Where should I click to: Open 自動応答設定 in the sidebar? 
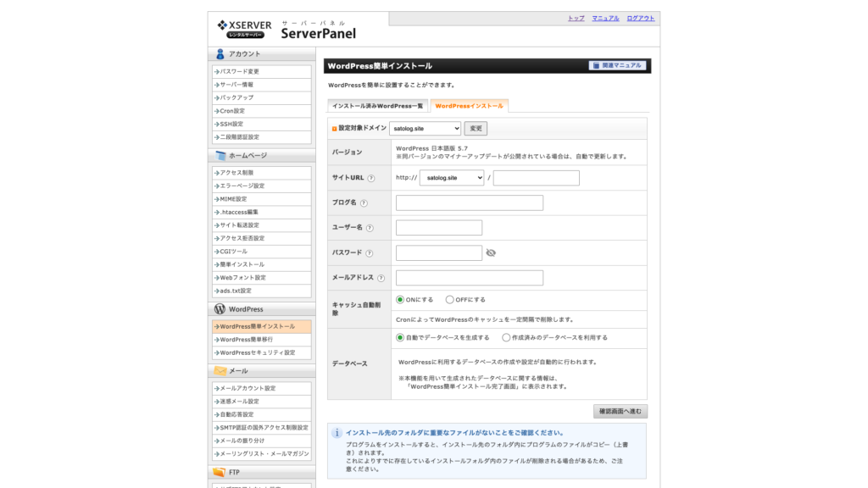[x=261, y=414]
